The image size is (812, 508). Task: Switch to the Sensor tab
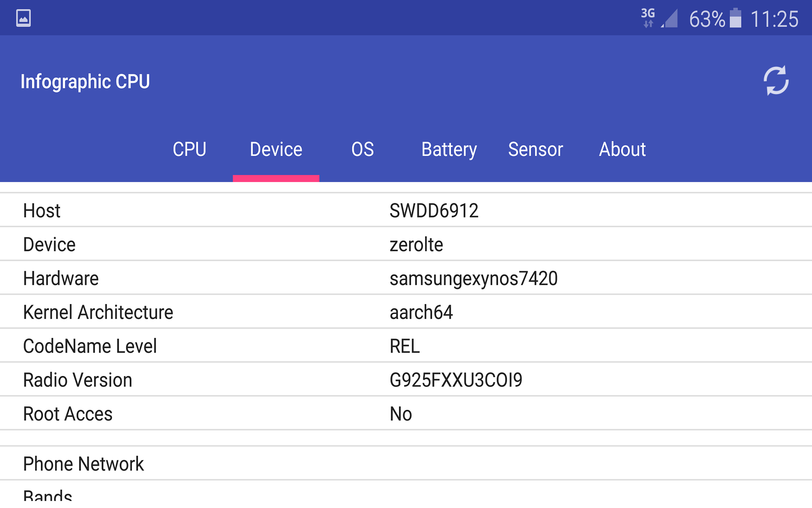tap(535, 149)
